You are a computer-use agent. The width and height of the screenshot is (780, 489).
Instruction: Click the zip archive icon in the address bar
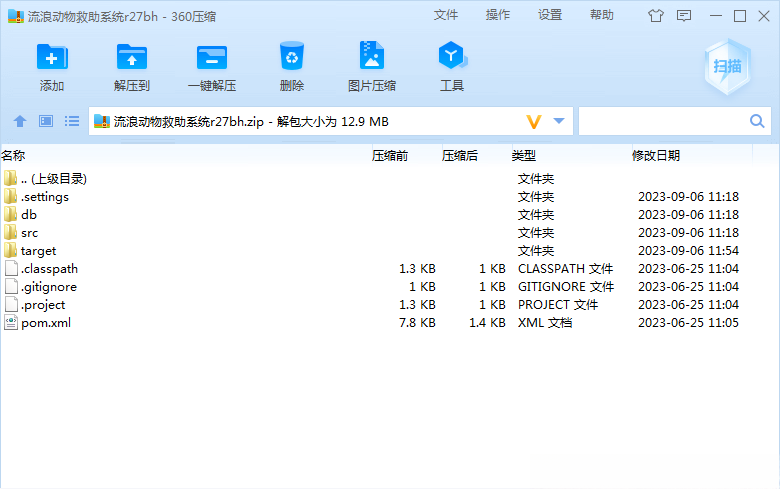pos(101,121)
